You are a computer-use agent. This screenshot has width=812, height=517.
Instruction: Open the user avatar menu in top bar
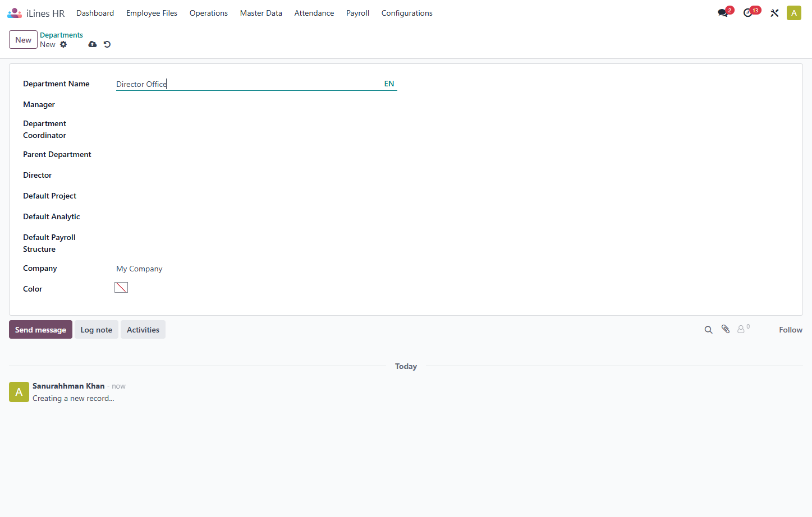(x=794, y=13)
